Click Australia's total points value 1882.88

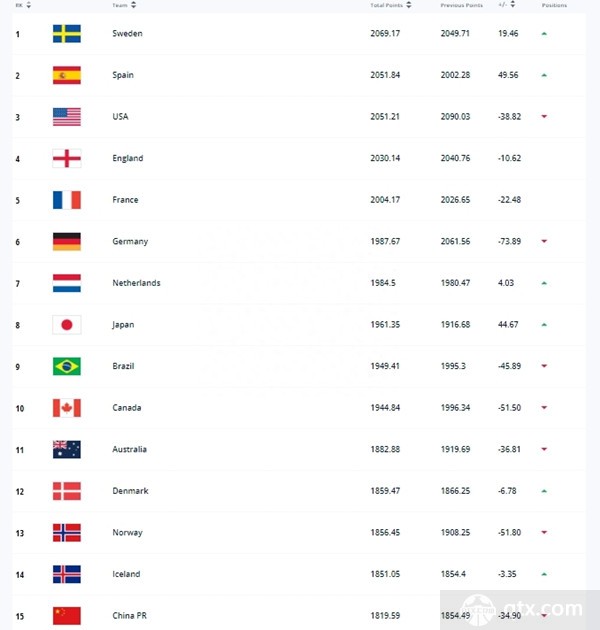385,449
